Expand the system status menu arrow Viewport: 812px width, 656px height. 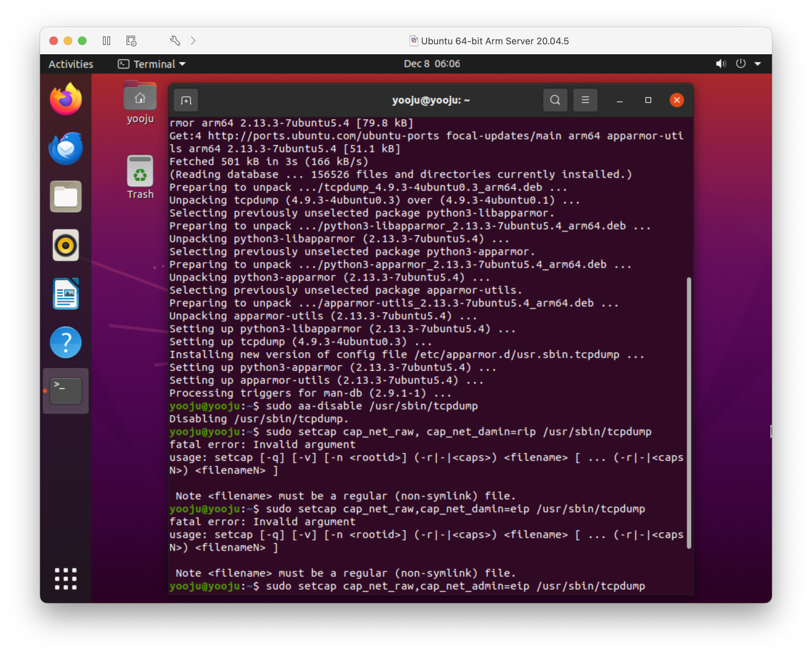coord(758,64)
